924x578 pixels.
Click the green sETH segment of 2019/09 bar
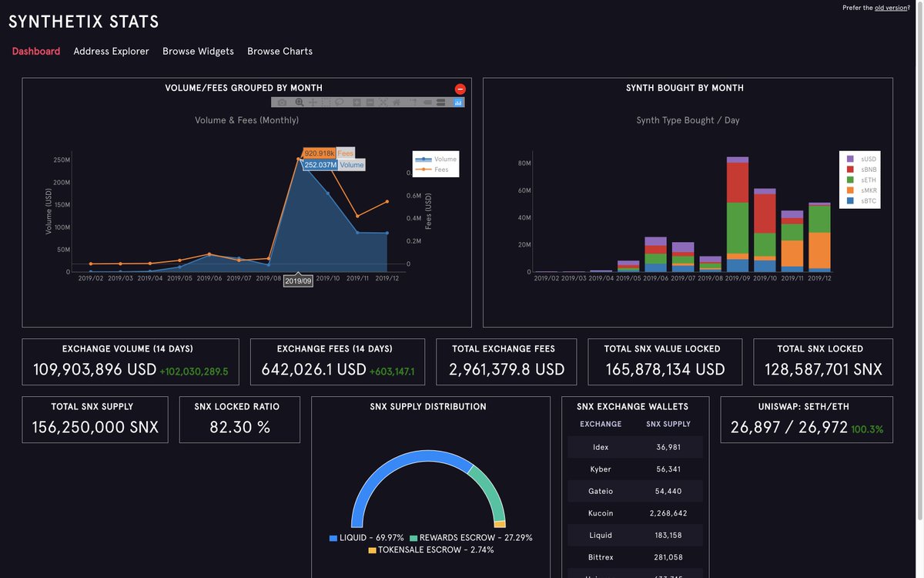(737, 228)
